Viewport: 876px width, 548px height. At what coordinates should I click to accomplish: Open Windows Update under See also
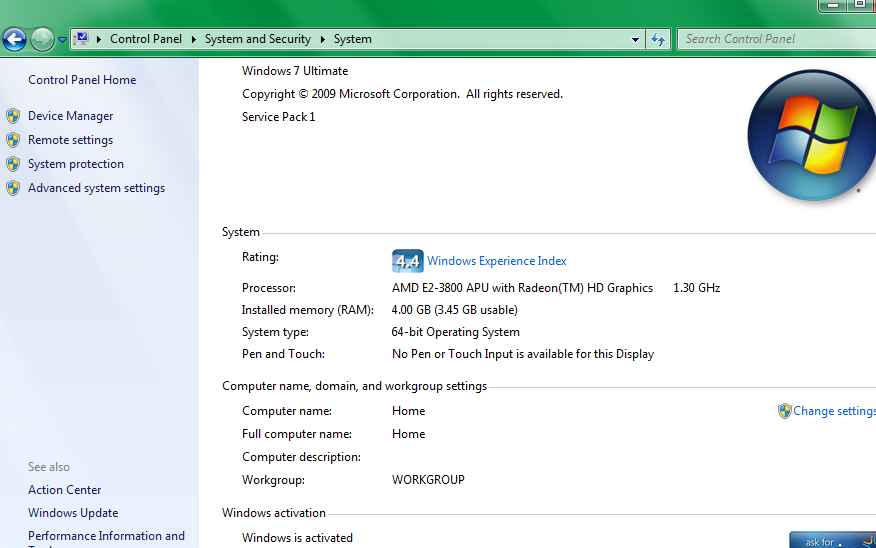(73, 513)
